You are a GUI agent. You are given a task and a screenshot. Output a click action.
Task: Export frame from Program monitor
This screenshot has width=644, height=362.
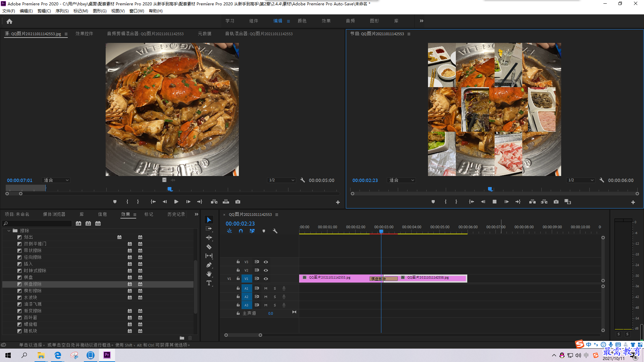556,201
